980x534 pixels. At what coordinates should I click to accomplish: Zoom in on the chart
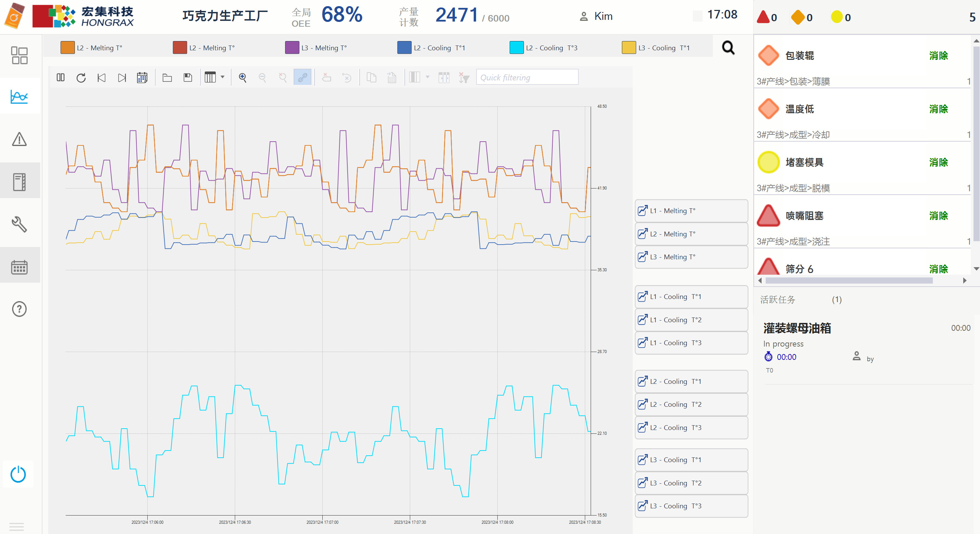point(242,78)
